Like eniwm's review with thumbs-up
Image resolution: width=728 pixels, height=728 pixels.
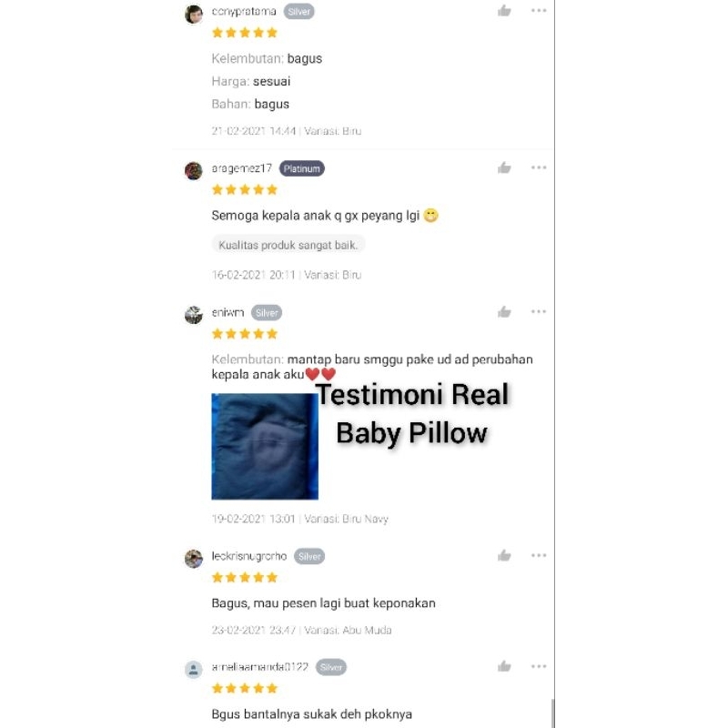[504, 312]
